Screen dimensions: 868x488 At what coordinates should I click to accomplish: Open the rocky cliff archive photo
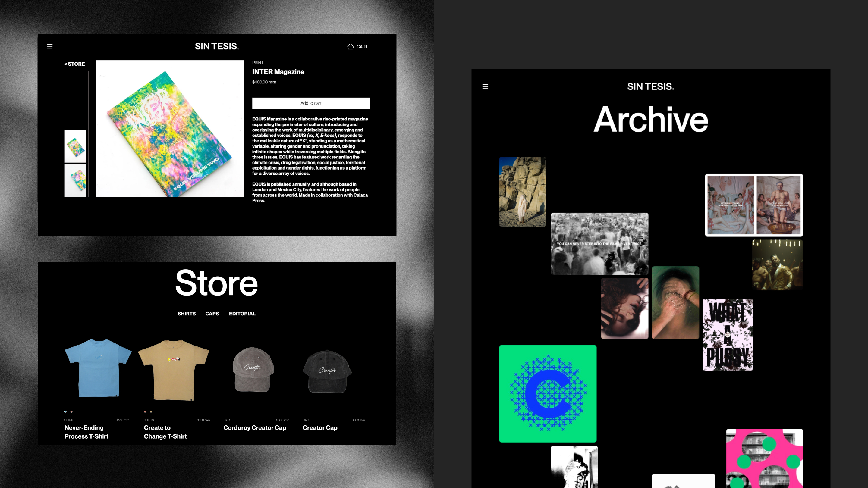point(522,191)
